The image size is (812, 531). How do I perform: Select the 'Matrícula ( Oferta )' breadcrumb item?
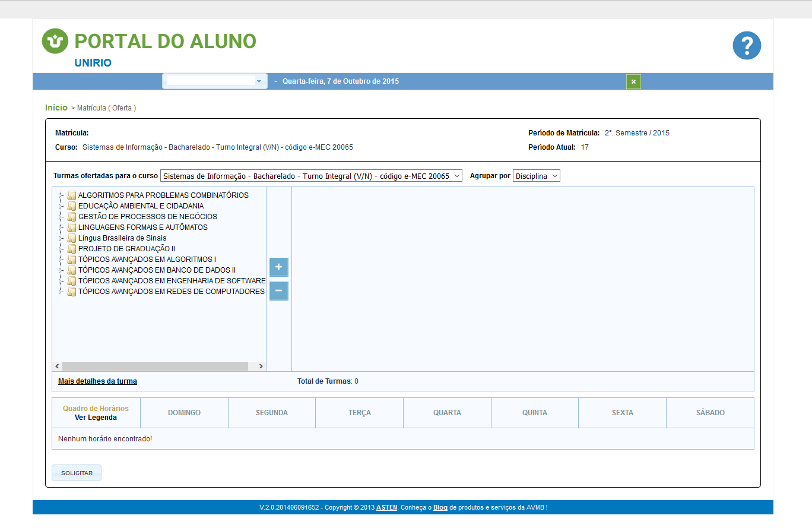coord(107,108)
